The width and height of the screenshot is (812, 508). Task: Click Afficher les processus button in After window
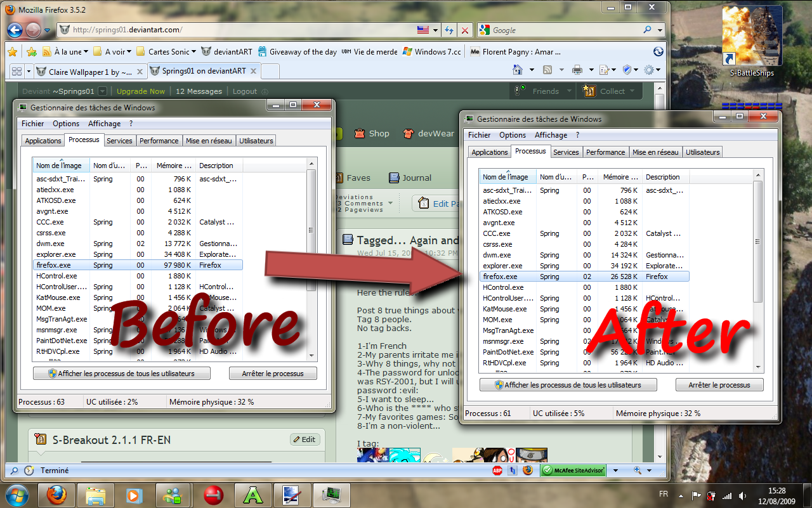(x=568, y=385)
